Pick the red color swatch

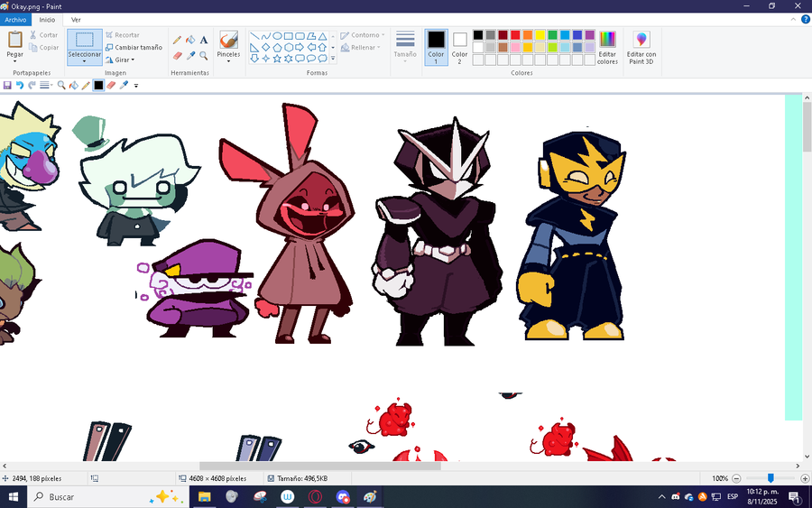pyautogui.click(x=515, y=34)
